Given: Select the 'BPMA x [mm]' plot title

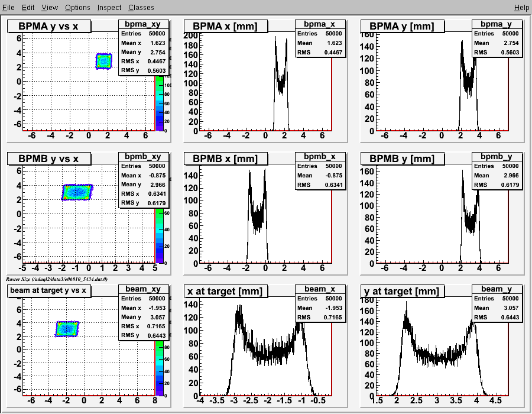Looking at the screenshot, I should (x=226, y=26).
